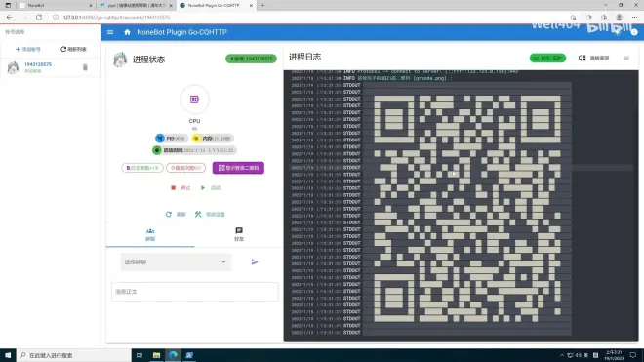
Task: Open File Explorer on the taskbar
Action: pyautogui.click(x=156, y=355)
